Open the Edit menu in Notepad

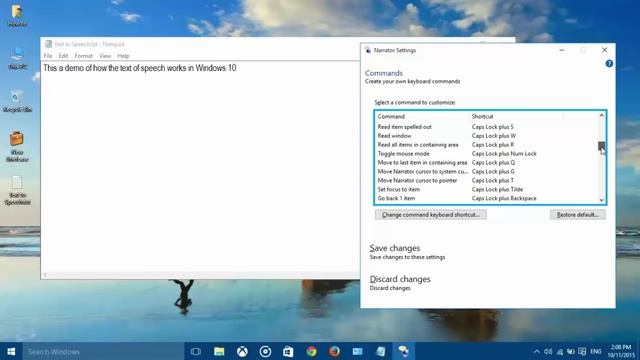(63, 56)
